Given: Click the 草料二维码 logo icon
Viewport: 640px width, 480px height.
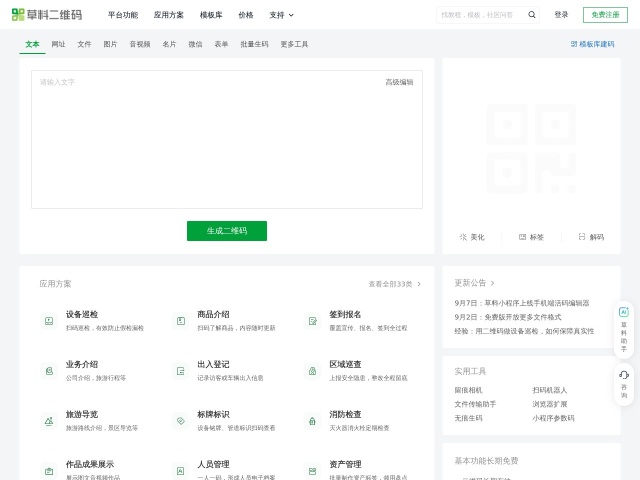Looking at the screenshot, I should pos(18,15).
